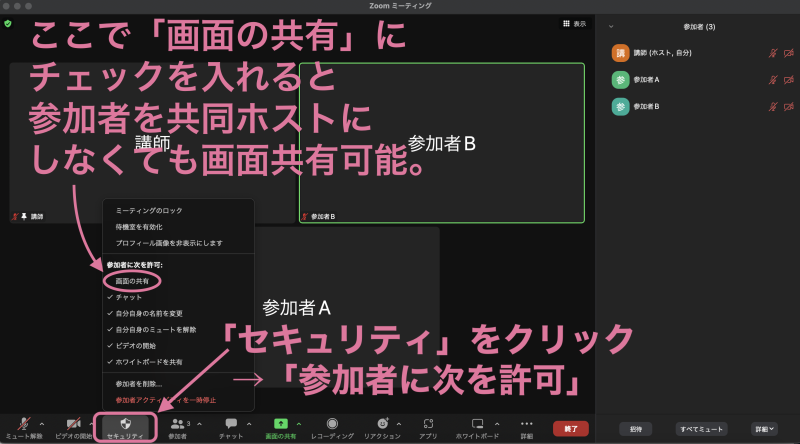Click the green 参 avatar of 参加者A
This screenshot has height=444, width=800.
[620, 80]
